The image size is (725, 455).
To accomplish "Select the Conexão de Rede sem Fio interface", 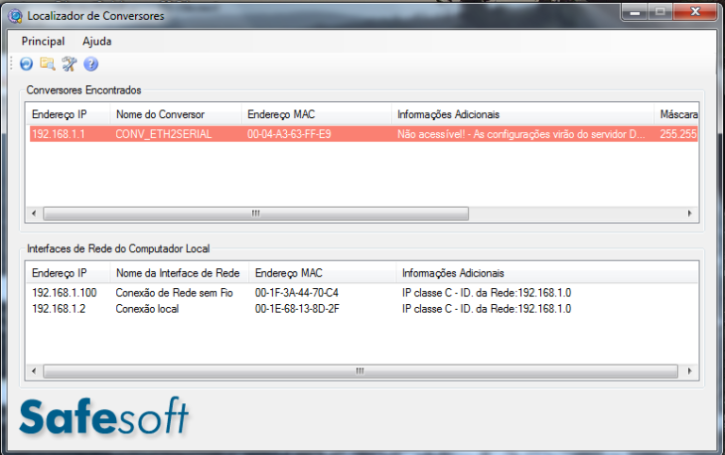I will point(174,293).
